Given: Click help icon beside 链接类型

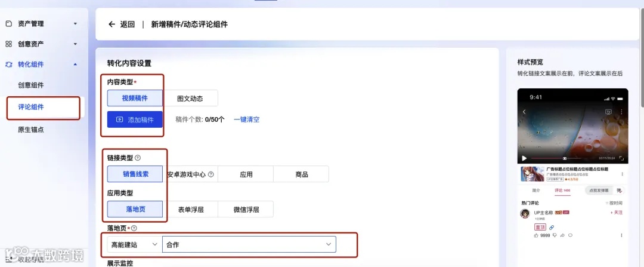Looking at the screenshot, I should tap(138, 158).
